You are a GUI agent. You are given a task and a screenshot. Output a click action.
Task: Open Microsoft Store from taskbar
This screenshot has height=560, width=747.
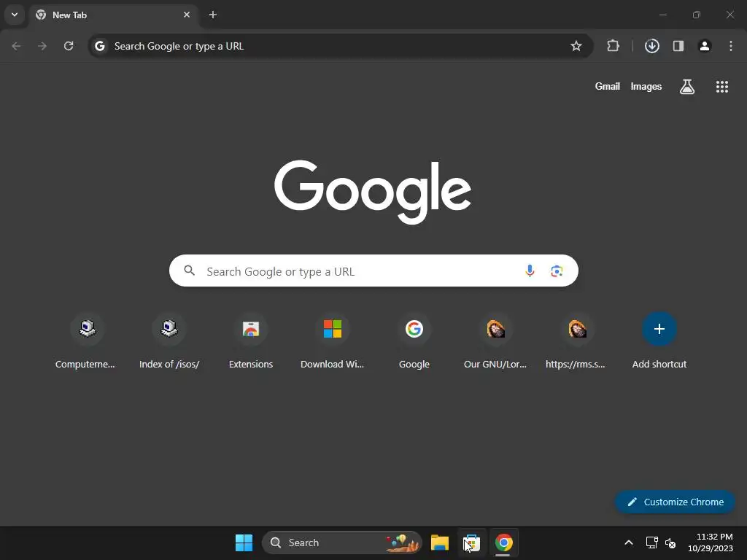click(472, 542)
